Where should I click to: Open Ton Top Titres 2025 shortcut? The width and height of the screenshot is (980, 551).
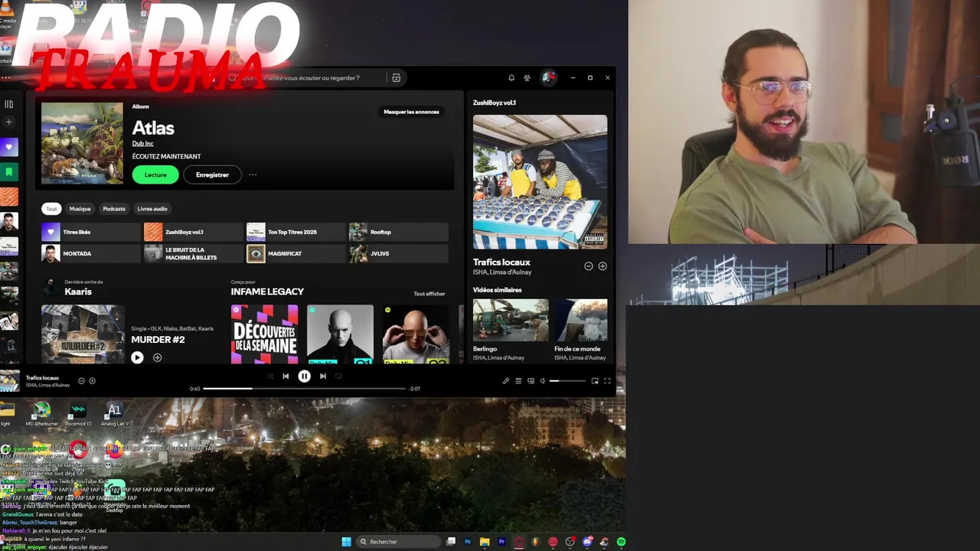click(296, 232)
